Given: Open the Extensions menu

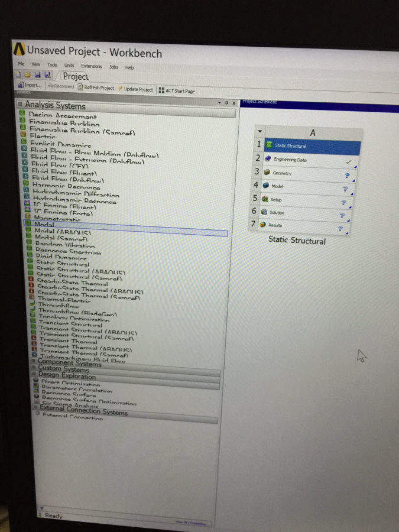Looking at the screenshot, I should [x=91, y=66].
